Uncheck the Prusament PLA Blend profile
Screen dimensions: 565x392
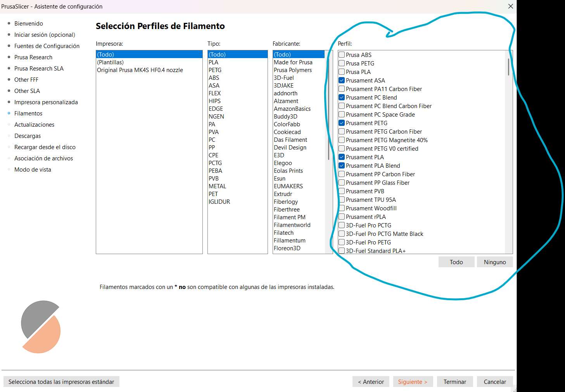(x=342, y=165)
